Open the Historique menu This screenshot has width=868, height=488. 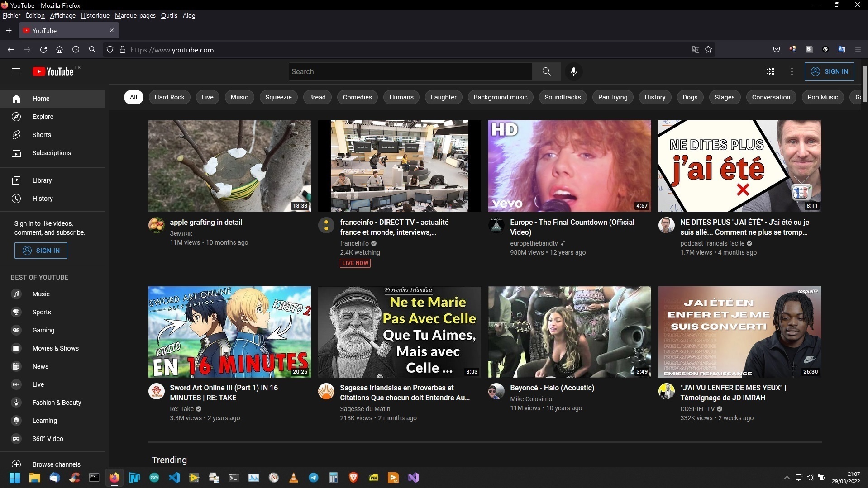[x=95, y=15]
